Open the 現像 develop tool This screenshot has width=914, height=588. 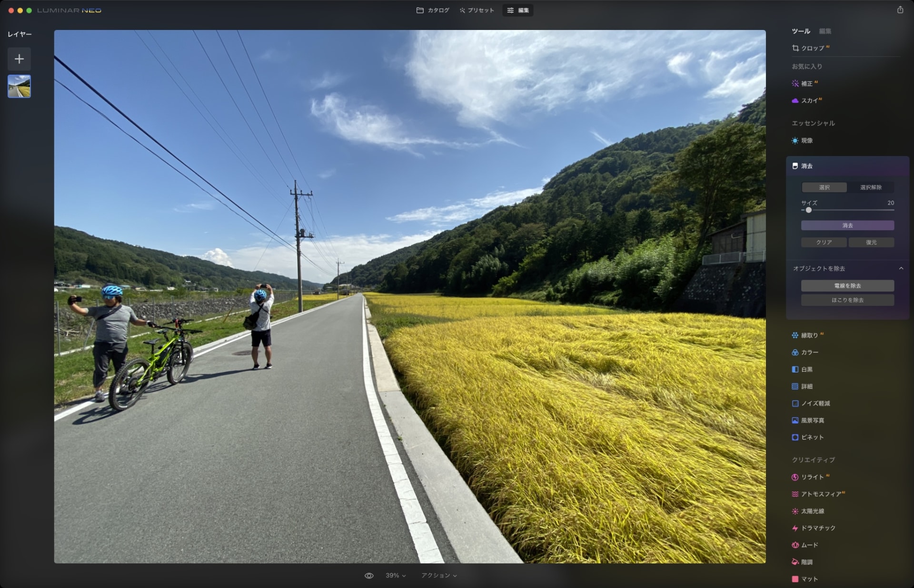(x=807, y=141)
